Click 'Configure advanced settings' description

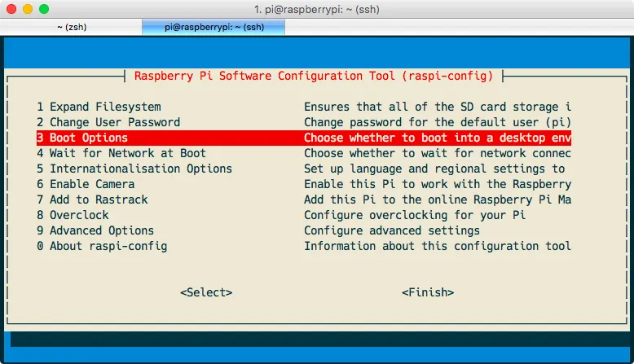coord(392,230)
